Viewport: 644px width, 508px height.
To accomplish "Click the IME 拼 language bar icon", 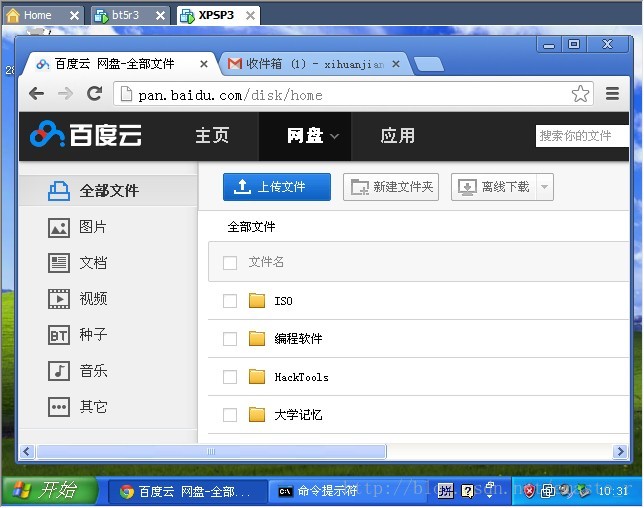I will 446,491.
